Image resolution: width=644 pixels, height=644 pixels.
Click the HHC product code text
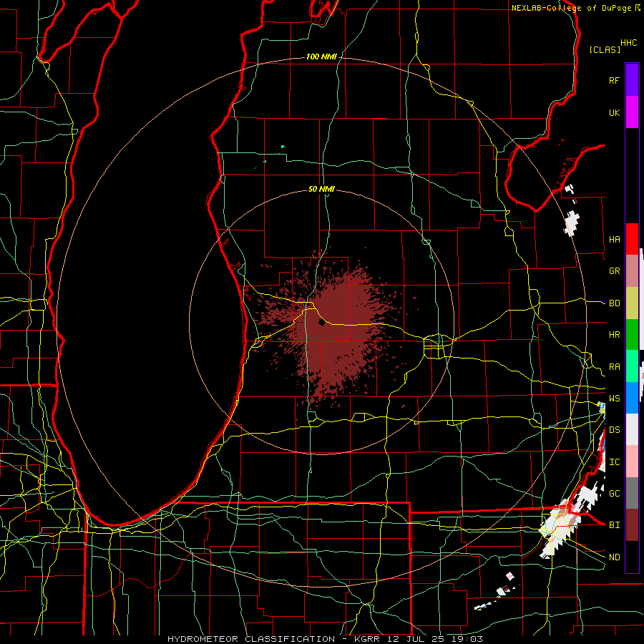(x=628, y=43)
